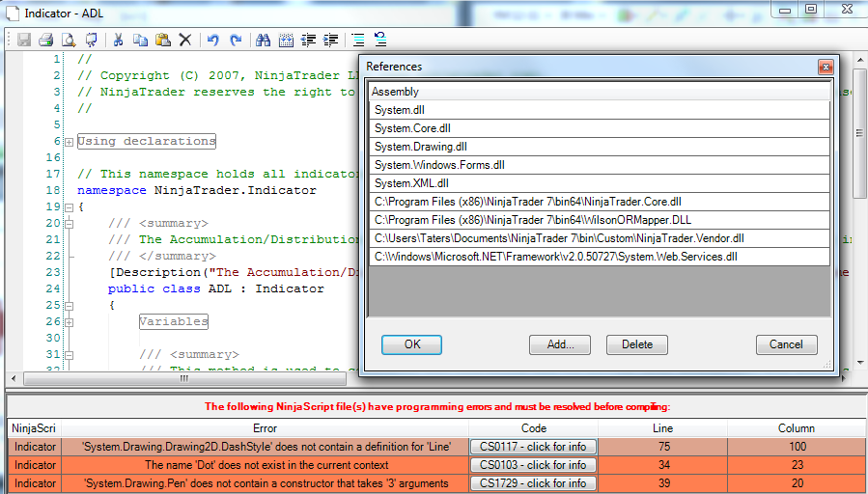Select System.Windows.Forms.dll assembly row

pyautogui.click(x=600, y=165)
